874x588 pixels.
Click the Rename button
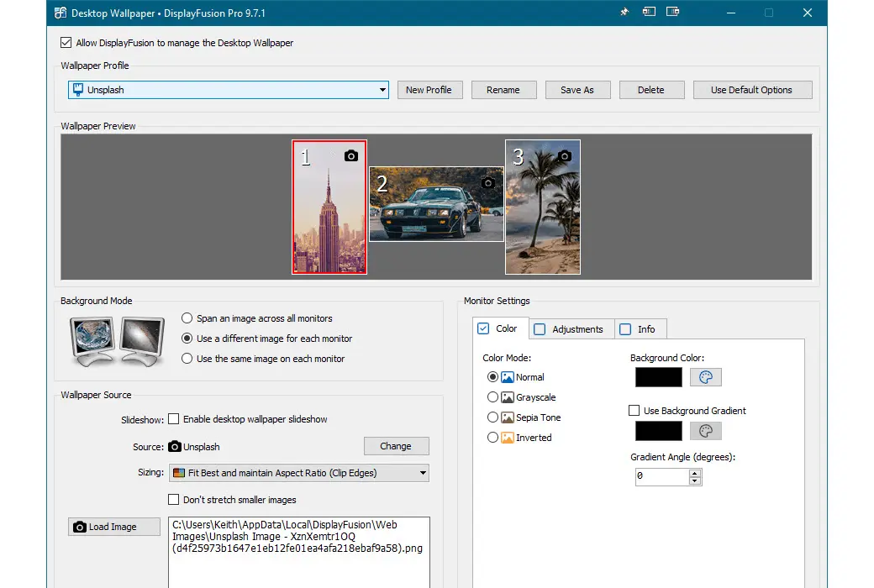point(504,90)
